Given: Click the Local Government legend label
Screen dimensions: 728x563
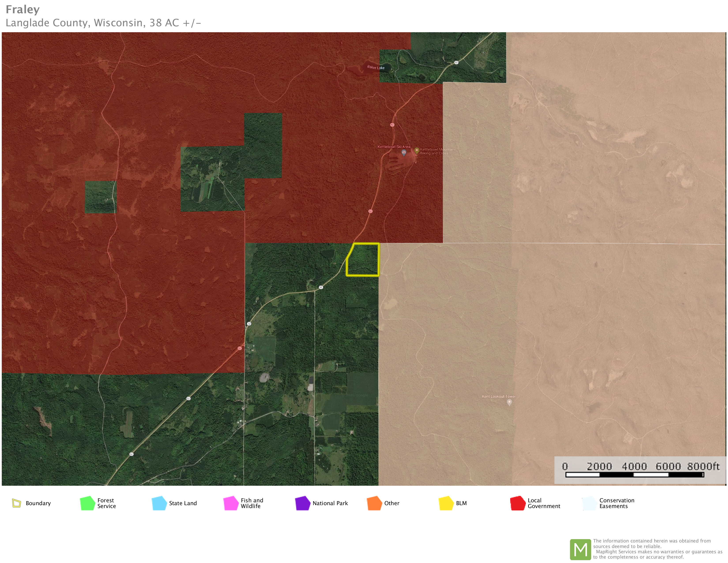Looking at the screenshot, I should pos(544,503).
